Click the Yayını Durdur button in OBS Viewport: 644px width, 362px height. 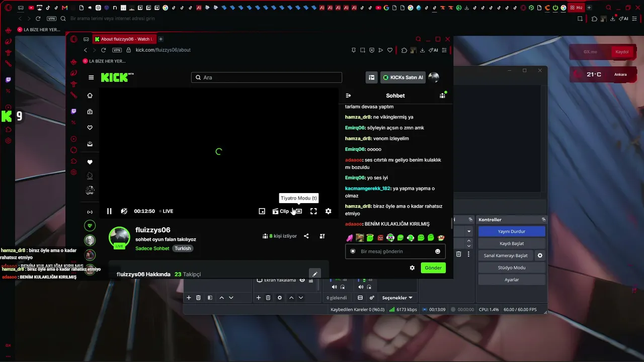(x=512, y=231)
